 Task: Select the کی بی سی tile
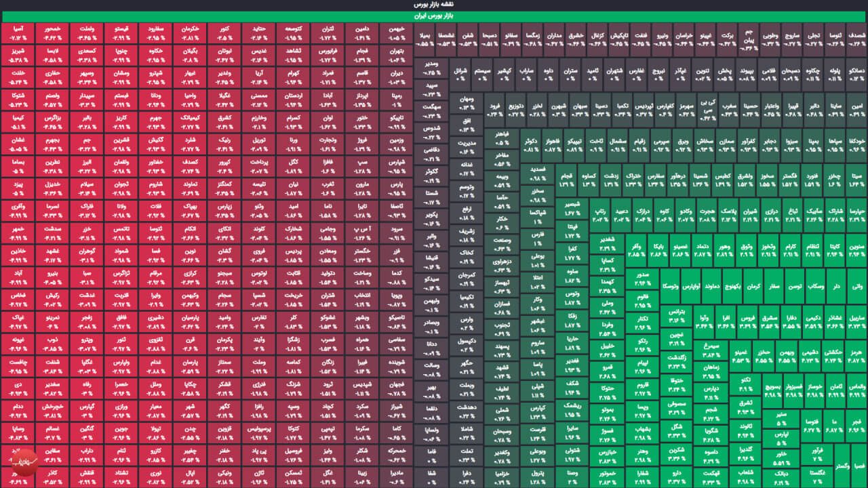(707, 110)
